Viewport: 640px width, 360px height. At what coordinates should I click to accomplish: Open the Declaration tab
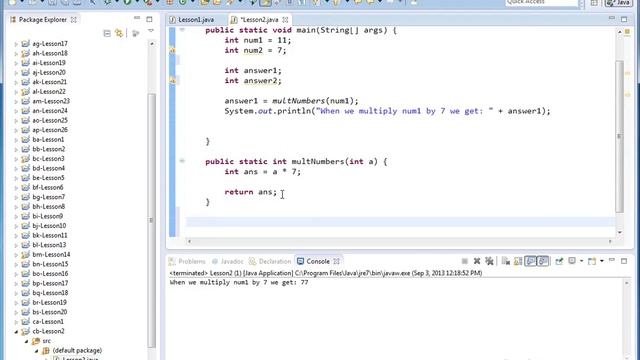point(270,261)
